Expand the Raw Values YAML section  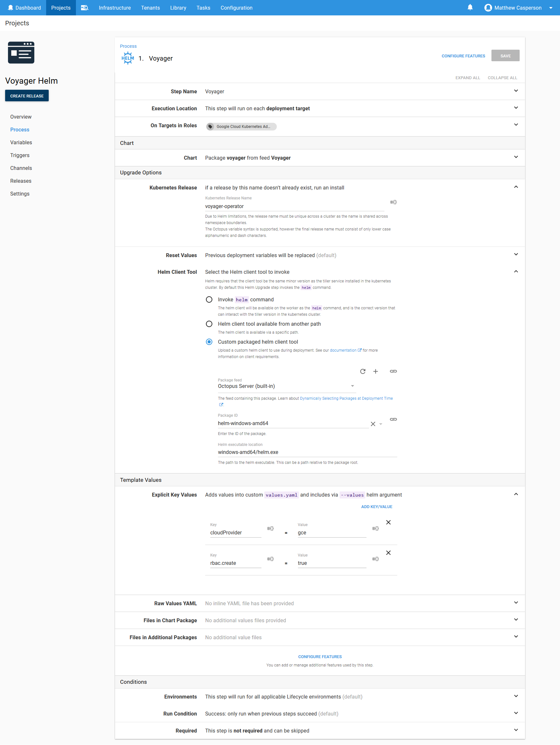(515, 603)
